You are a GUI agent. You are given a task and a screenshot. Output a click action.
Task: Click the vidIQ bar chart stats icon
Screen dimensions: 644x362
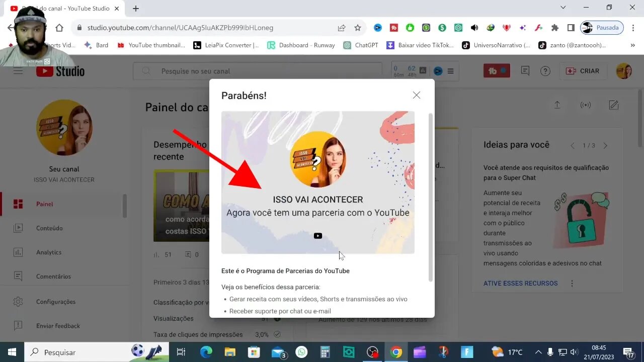[x=423, y=71]
